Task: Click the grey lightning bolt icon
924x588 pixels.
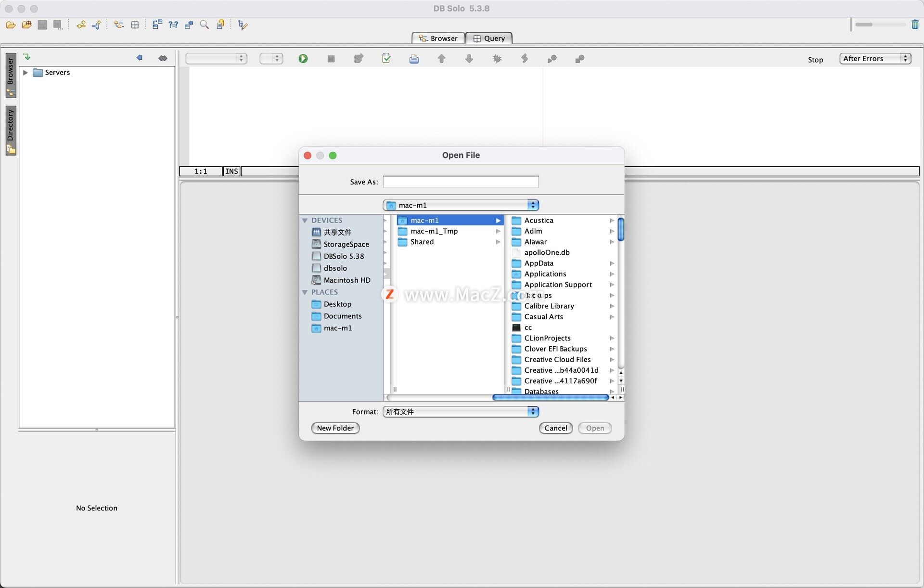Action: (x=525, y=59)
